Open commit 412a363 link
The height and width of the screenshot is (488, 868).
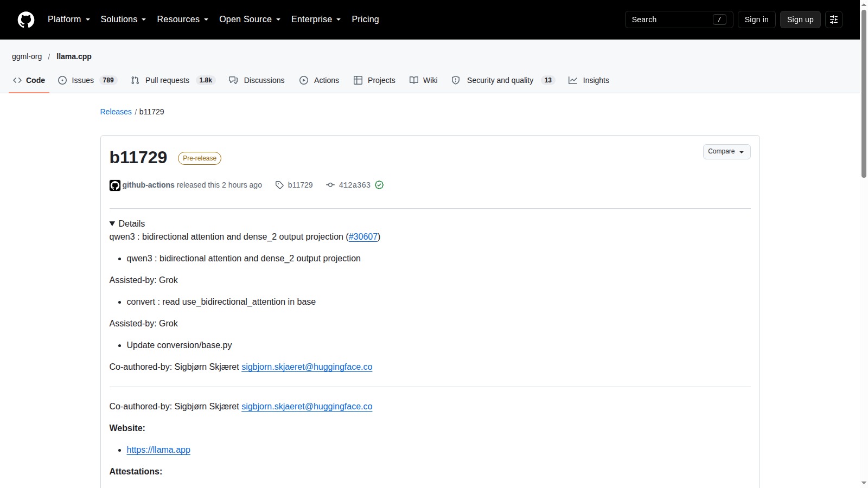(355, 185)
